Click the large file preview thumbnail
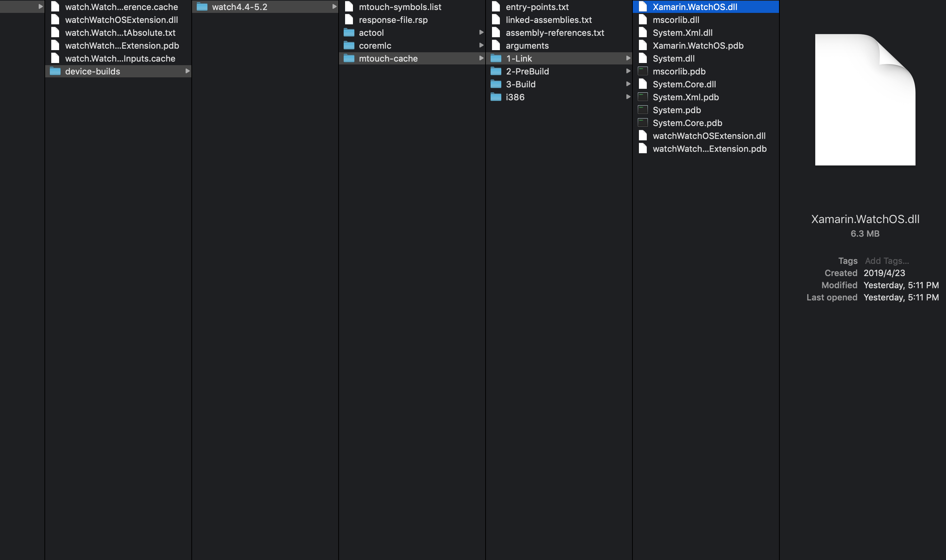 tap(865, 100)
